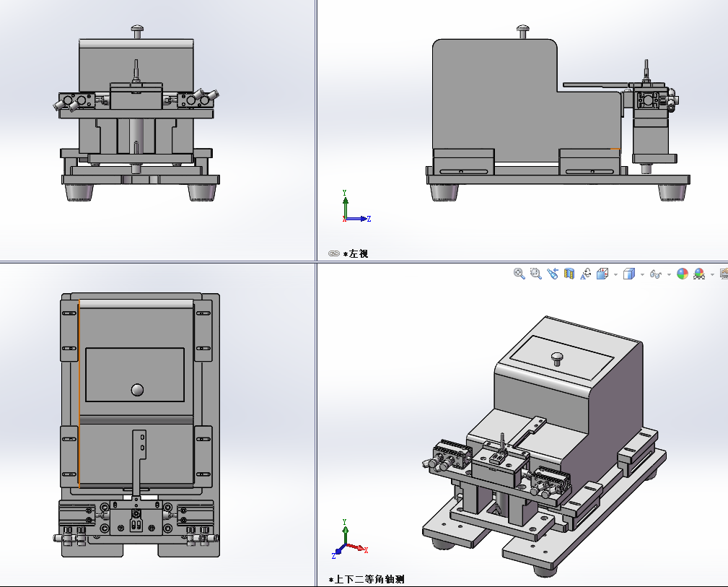Click the *上下二等角轴测 view label
Screen dimensions: 728x587
tap(367, 580)
